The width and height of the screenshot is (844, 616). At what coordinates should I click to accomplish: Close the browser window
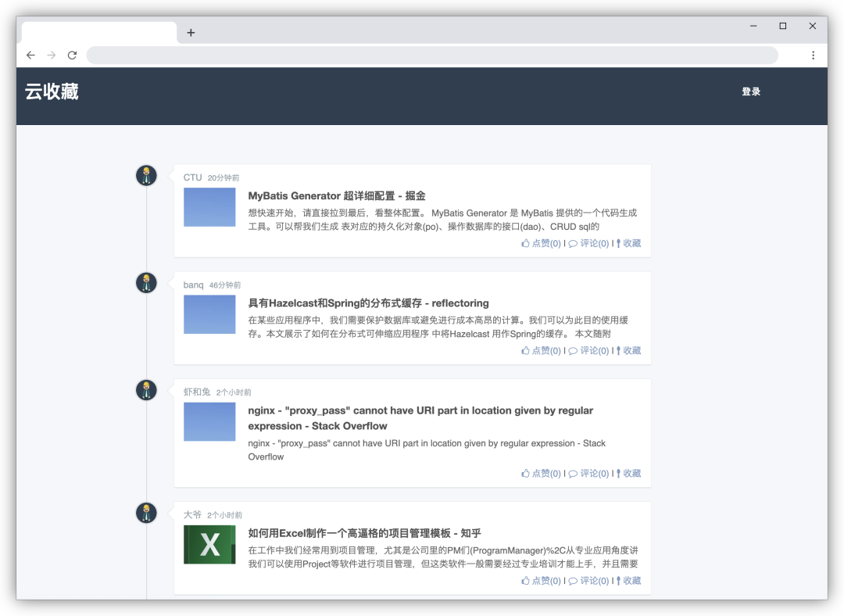(x=813, y=26)
